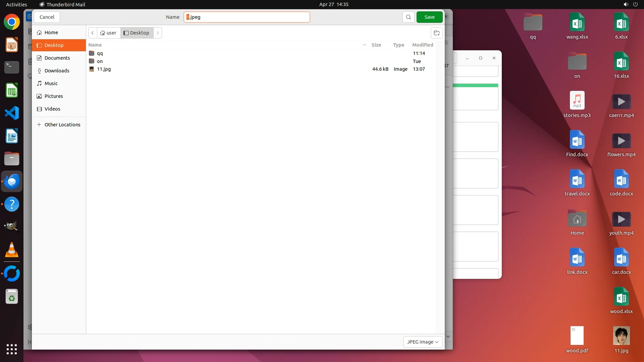The height and width of the screenshot is (362, 644).
Task: Launch Visual Studio Code from the dock
Action: [x=12, y=113]
